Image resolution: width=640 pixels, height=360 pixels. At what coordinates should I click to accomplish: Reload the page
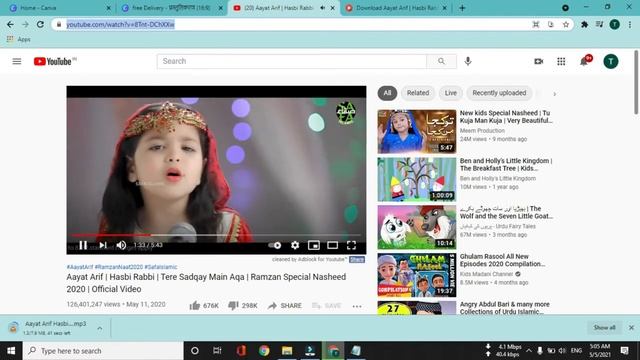40,24
